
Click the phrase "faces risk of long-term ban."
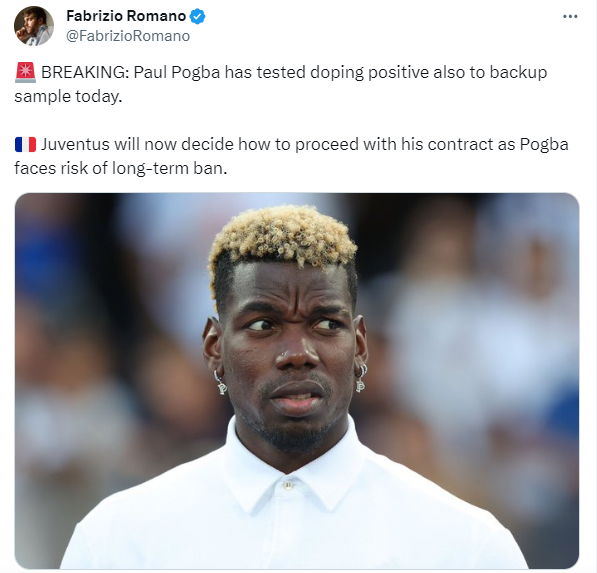[121, 168]
